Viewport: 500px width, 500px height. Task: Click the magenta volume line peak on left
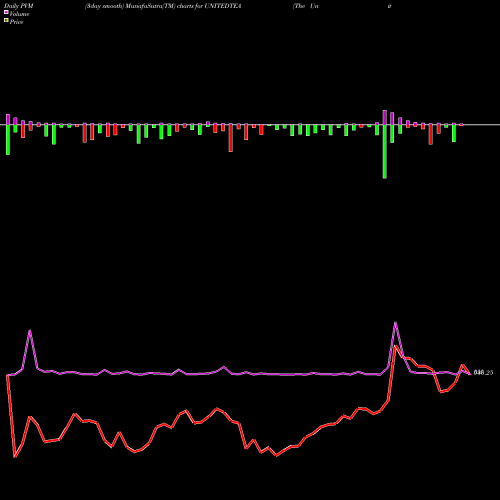(x=30, y=331)
